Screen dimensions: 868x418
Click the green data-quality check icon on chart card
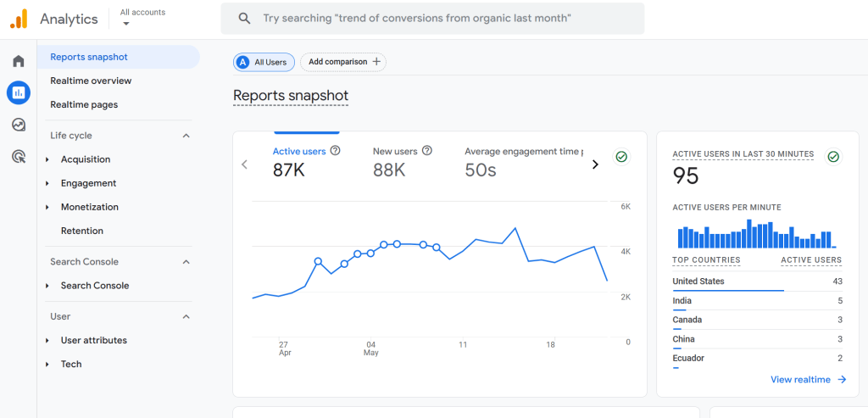tap(621, 157)
